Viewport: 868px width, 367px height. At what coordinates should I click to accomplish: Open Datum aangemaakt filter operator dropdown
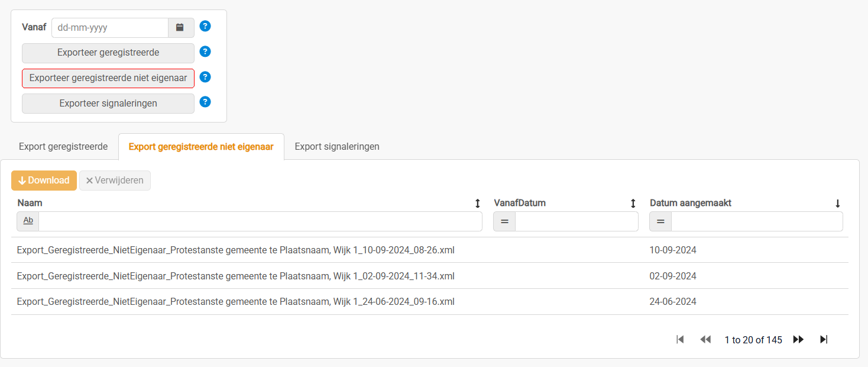[x=660, y=221]
